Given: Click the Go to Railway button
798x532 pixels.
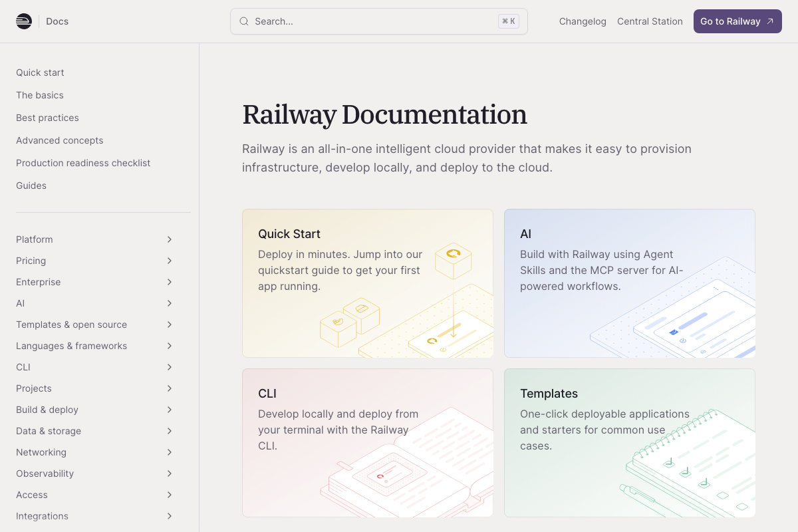Looking at the screenshot, I should (737, 21).
